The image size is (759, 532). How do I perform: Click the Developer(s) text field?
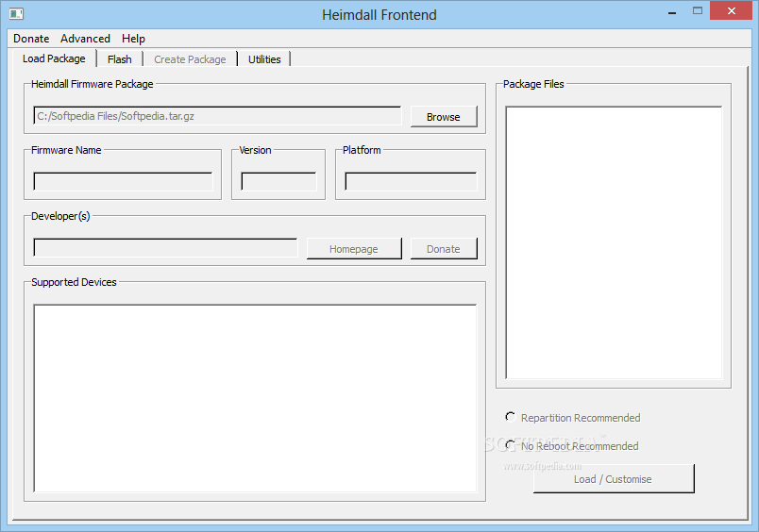point(165,248)
